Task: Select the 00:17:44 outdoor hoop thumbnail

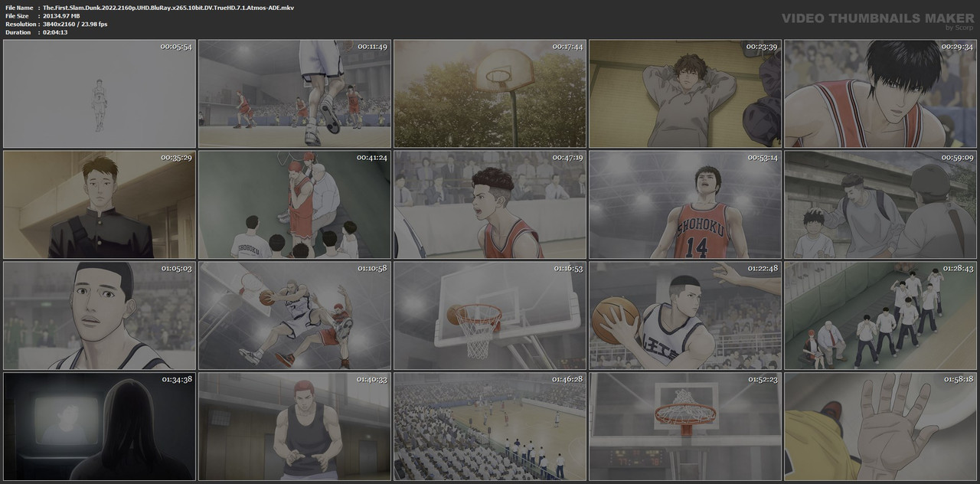Action: click(490, 93)
